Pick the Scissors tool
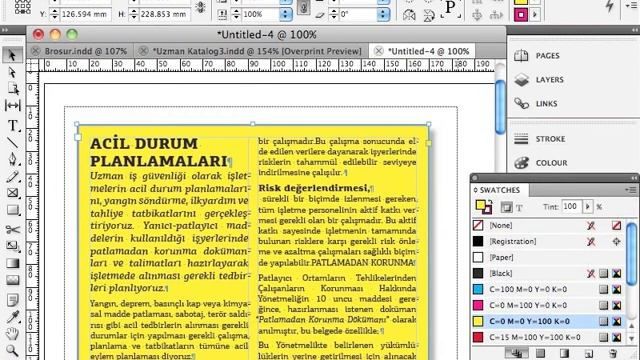 [x=12, y=229]
